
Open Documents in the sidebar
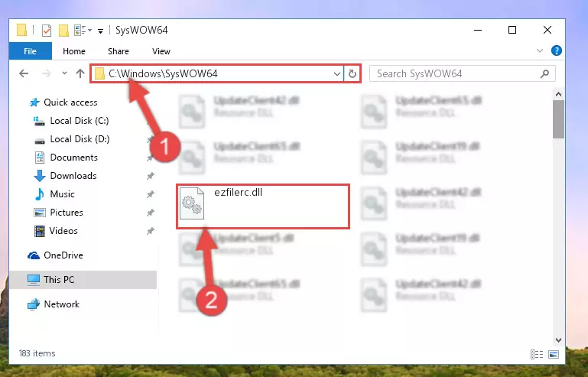(74, 158)
